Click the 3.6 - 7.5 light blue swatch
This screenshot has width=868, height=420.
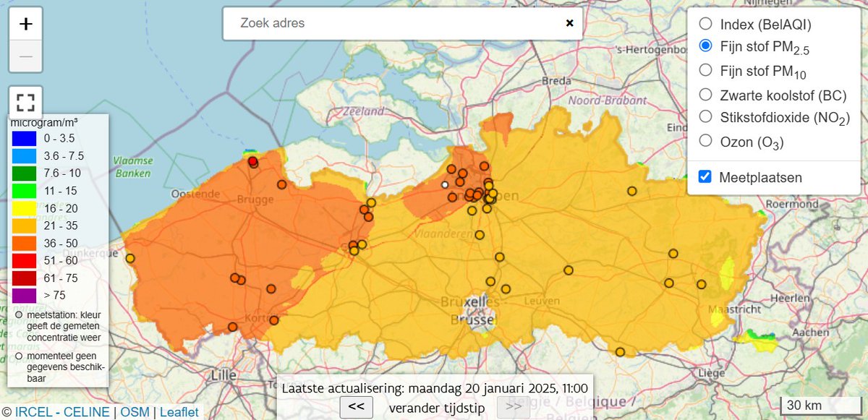23,155
